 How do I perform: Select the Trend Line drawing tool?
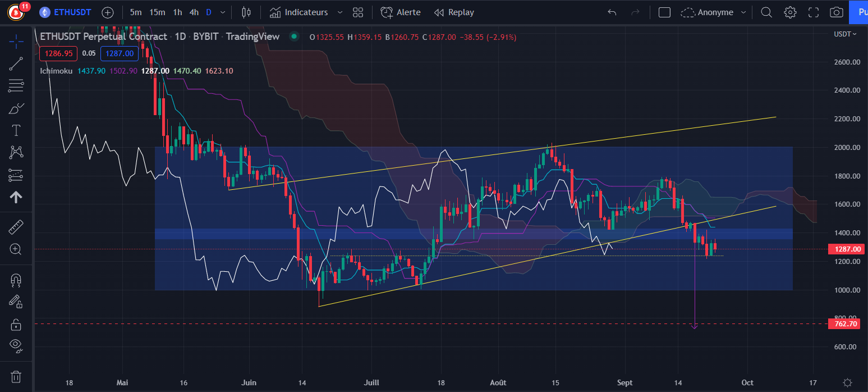[x=16, y=63]
